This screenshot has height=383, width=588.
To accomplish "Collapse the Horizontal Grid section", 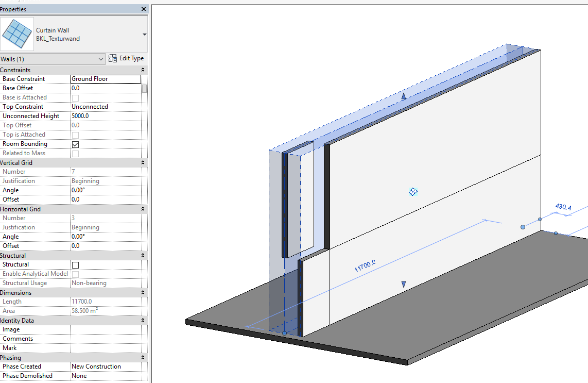I will 143,209.
